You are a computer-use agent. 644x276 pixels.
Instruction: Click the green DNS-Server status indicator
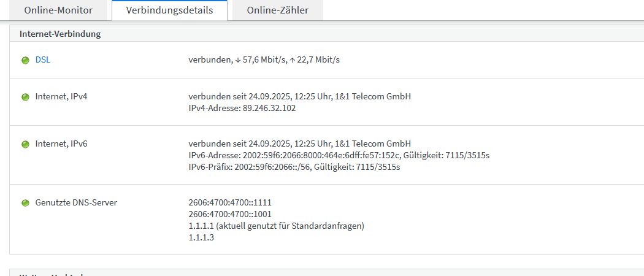click(26, 203)
